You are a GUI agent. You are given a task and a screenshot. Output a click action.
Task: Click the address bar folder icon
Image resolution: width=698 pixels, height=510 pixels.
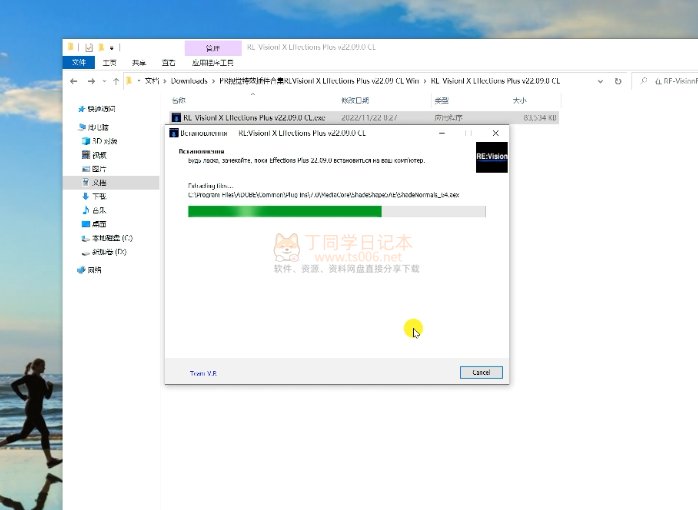click(x=130, y=81)
